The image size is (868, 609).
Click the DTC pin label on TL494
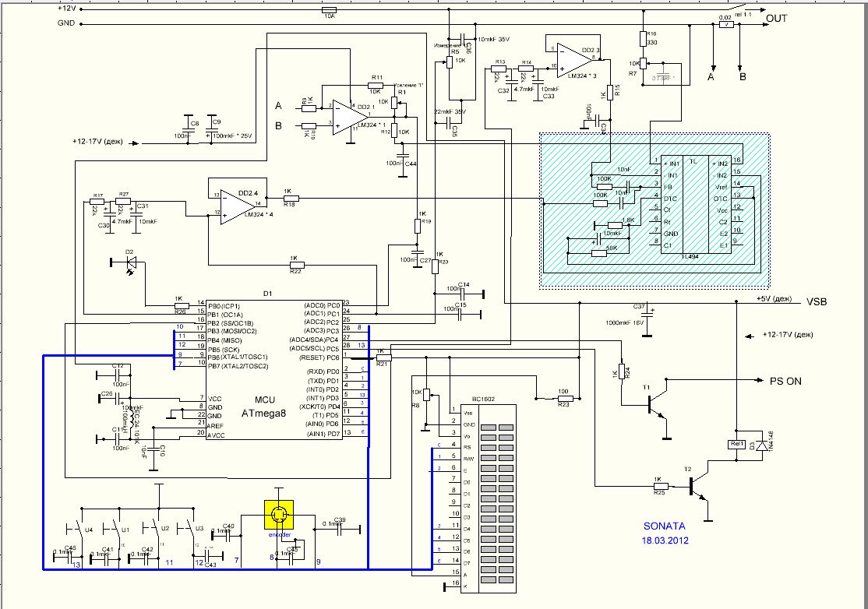pyautogui.click(x=669, y=199)
